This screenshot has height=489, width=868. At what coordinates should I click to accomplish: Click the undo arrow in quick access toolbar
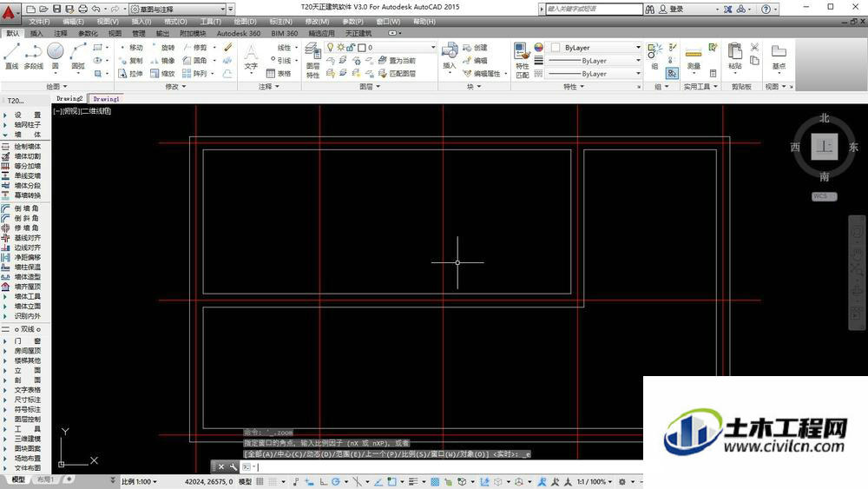[95, 9]
